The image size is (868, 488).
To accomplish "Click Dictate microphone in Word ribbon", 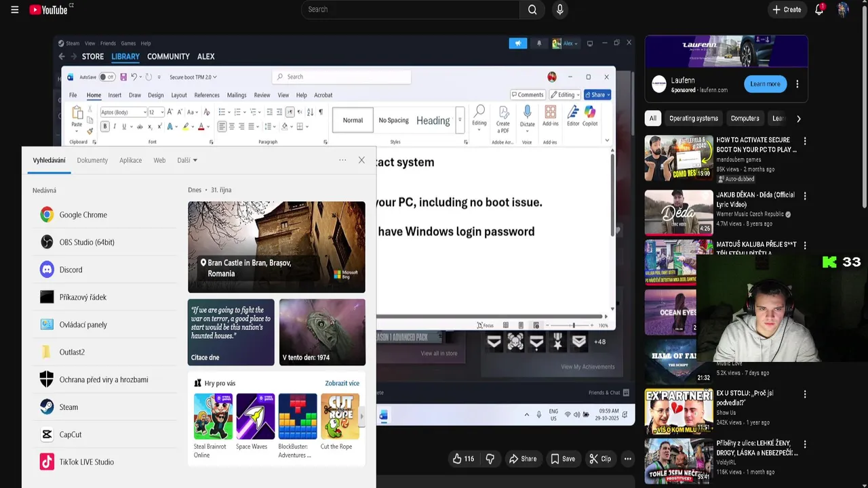I will 527,117.
